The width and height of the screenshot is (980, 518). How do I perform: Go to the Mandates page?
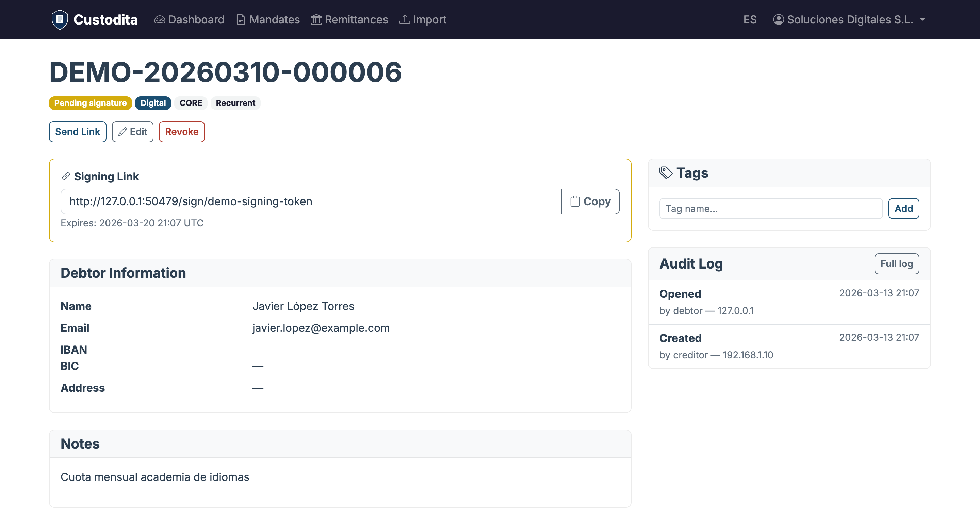tap(274, 19)
